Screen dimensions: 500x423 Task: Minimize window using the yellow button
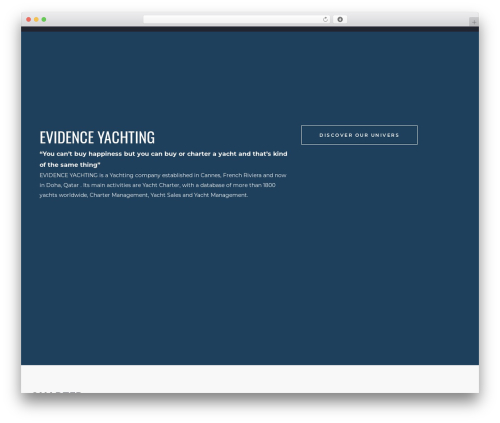pos(36,19)
